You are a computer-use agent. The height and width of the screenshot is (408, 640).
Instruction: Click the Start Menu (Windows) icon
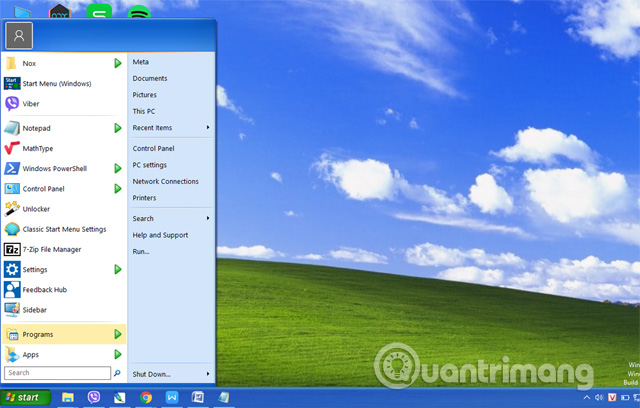point(12,83)
